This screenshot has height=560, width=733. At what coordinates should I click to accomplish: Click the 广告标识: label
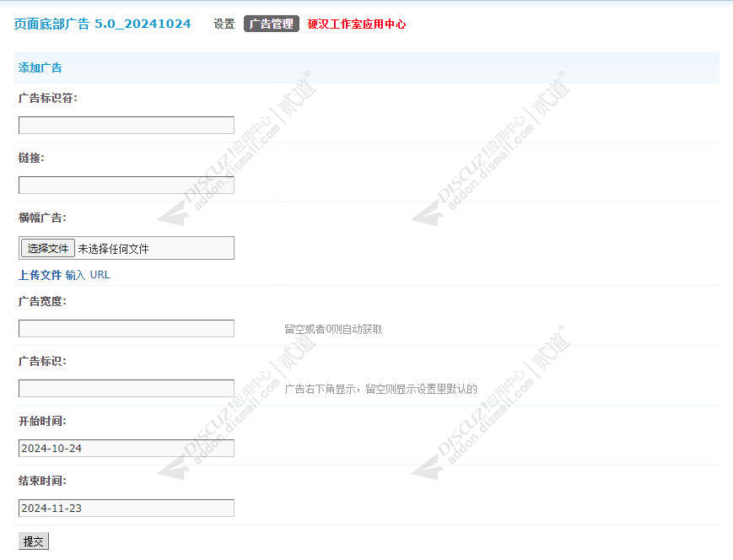(x=42, y=361)
